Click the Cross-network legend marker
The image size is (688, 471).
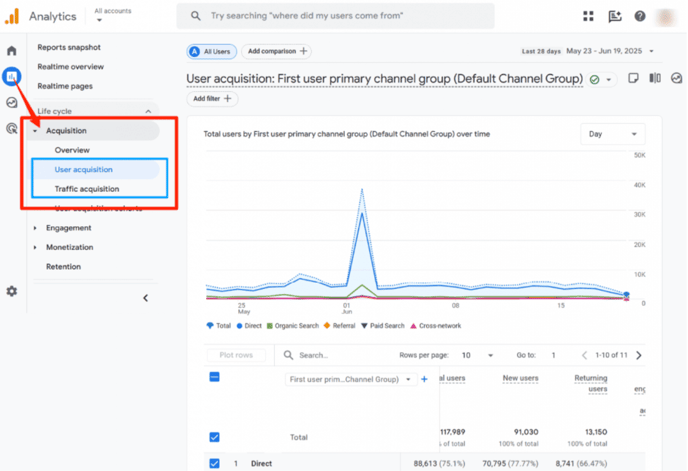(x=413, y=326)
